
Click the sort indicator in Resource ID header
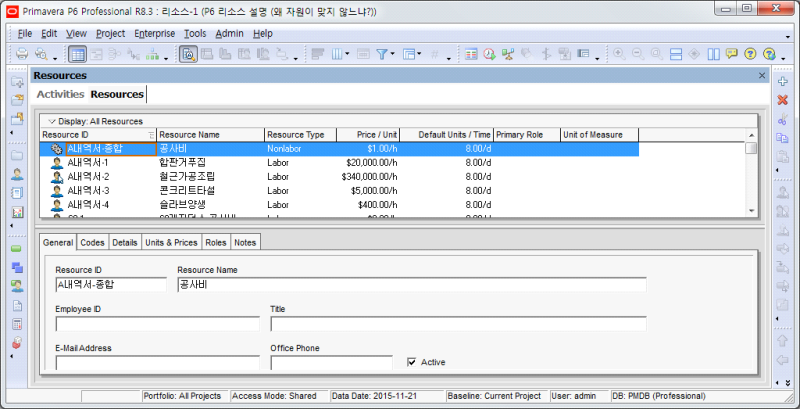(151, 135)
